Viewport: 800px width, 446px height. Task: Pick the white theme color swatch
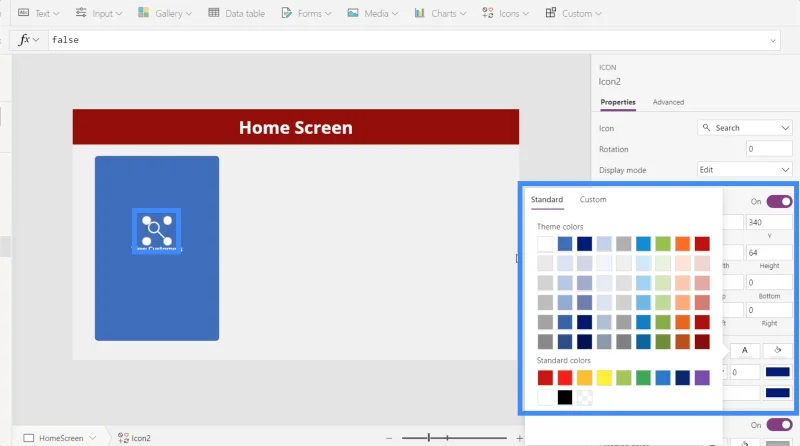coord(545,244)
